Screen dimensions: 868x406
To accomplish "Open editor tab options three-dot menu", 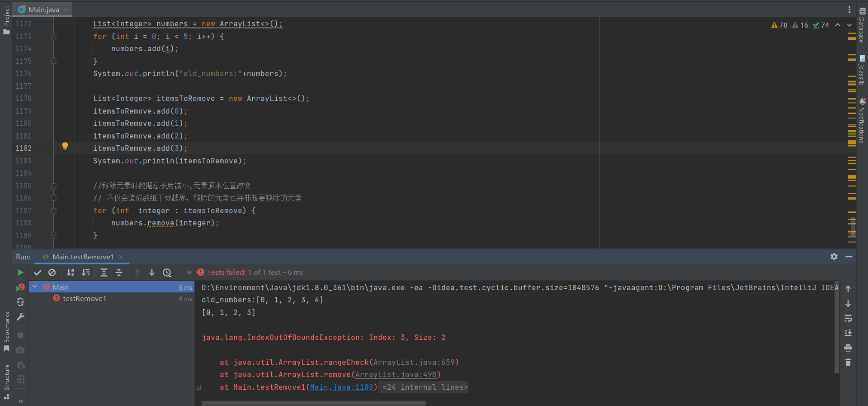I will (x=849, y=10).
